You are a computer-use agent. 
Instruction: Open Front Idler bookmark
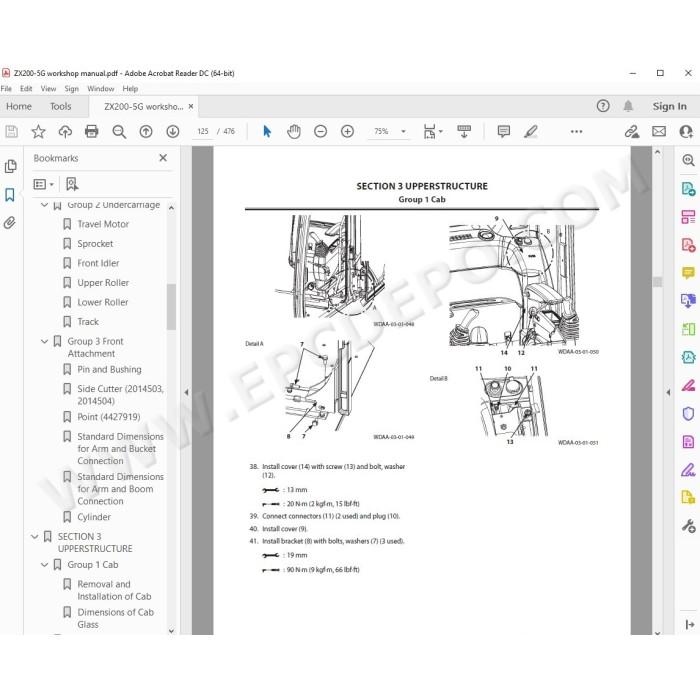(98, 263)
